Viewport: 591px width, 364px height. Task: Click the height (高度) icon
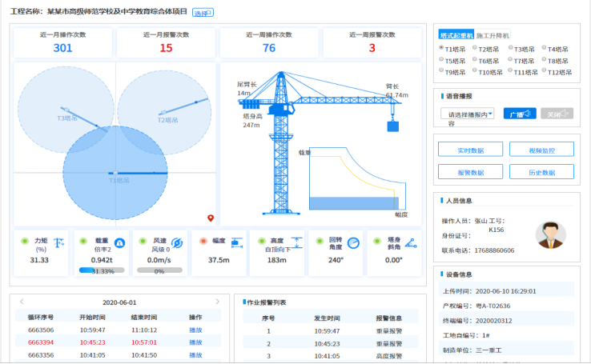point(296,242)
